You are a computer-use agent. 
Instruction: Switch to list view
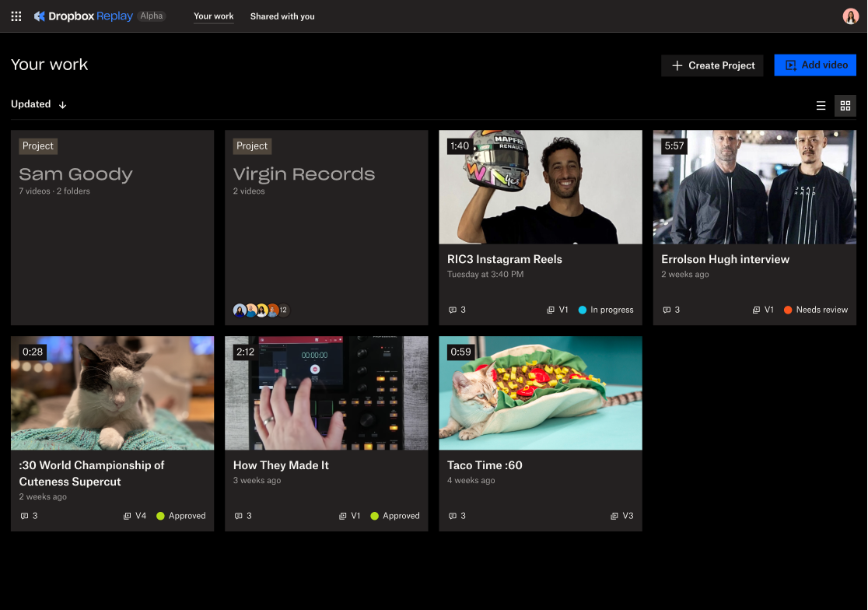821,105
